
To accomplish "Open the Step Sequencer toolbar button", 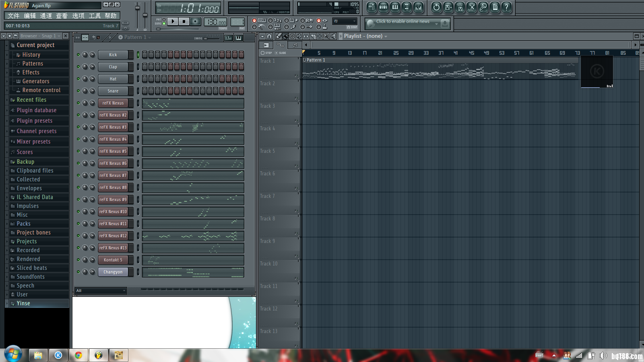I will pos(383,7).
